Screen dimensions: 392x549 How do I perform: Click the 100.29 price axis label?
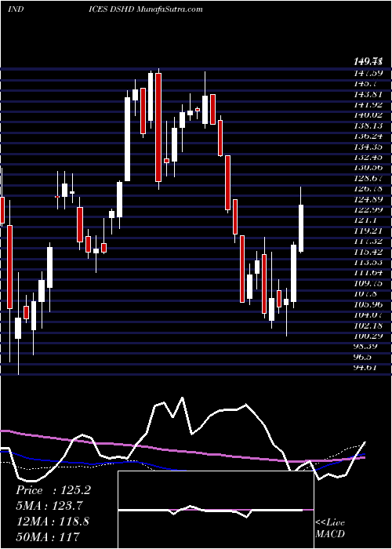(368, 336)
